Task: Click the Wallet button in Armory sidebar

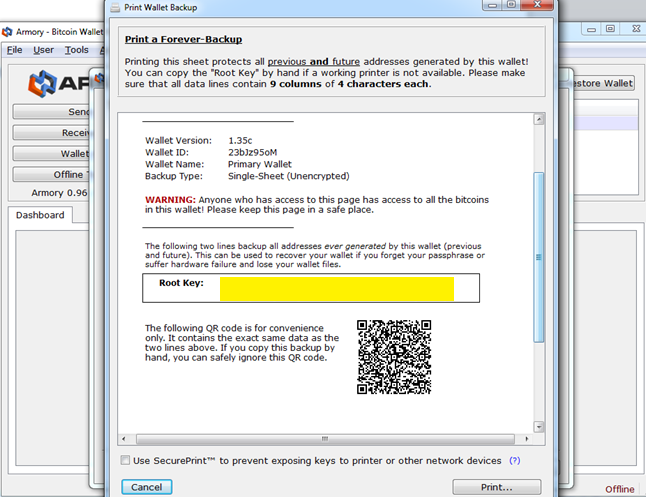Action: click(x=52, y=154)
